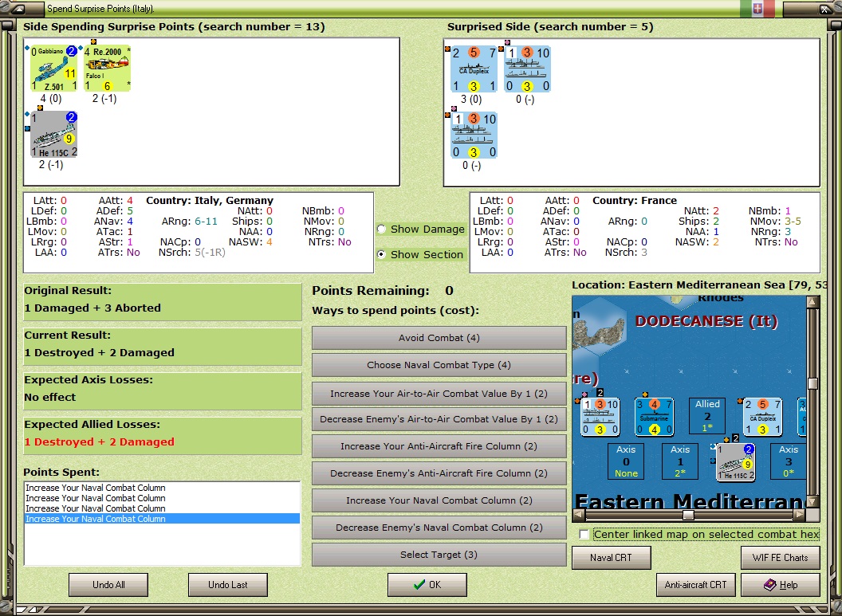Screen dimensions: 842x616
Task: Click the convoy ship counter on the map
Action: 600,417
